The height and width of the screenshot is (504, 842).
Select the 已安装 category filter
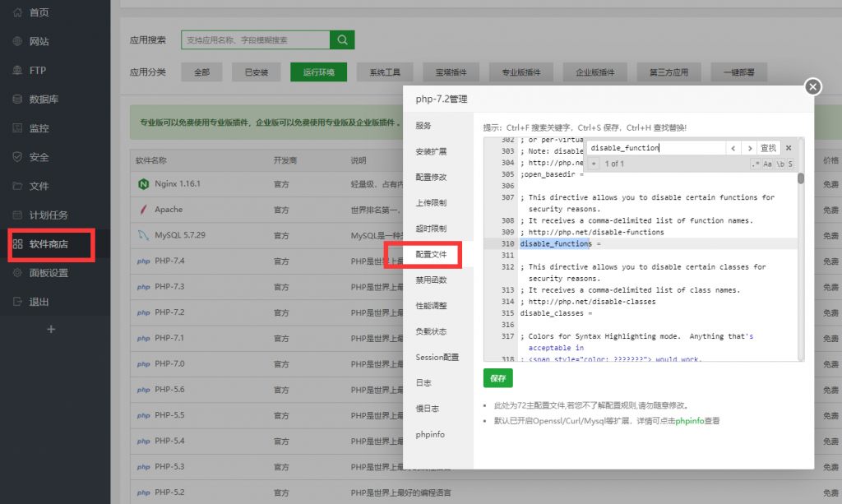tap(256, 72)
